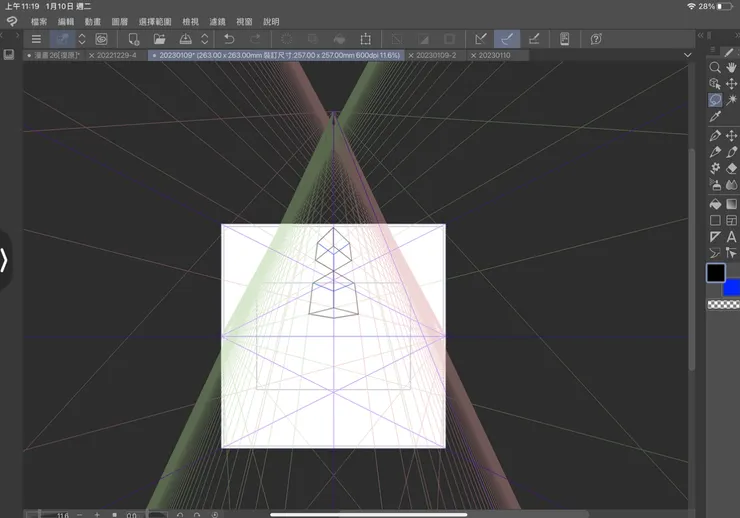This screenshot has height=518, width=740.
Task: Pick the Eyedropper tool
Action: pyautogui.click(x=715, y=117)
